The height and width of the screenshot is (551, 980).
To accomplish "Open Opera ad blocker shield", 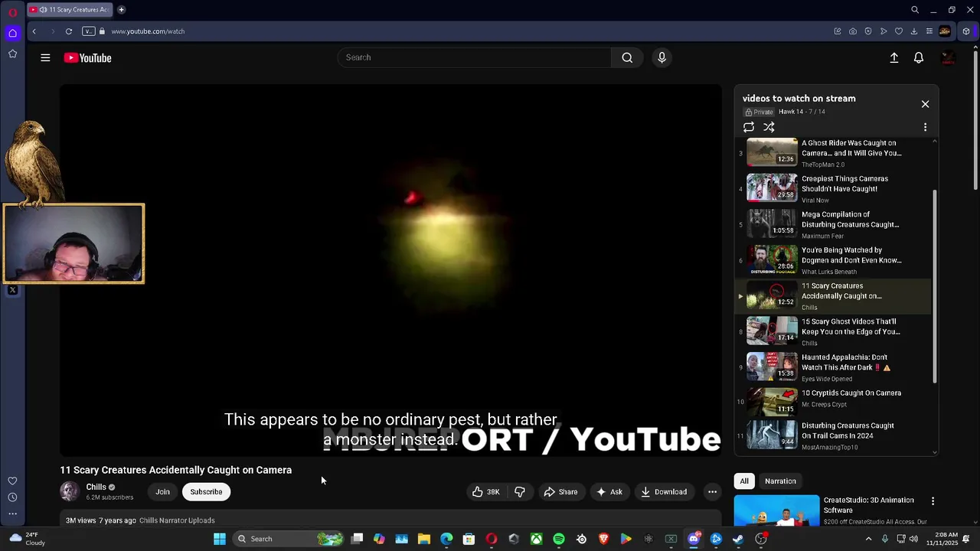I will coord(868,31).
